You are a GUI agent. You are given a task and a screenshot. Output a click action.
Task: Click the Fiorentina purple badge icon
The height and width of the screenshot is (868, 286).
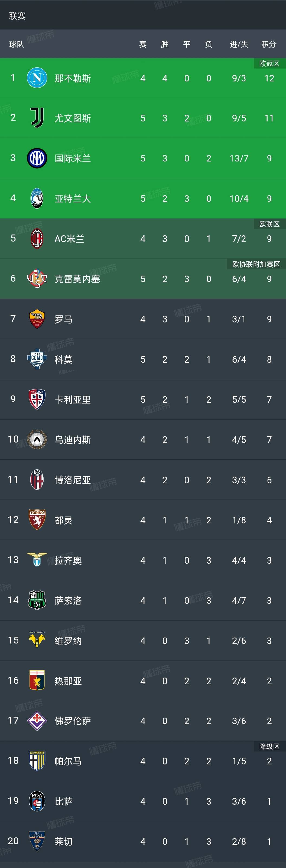[x=37, y=720]
